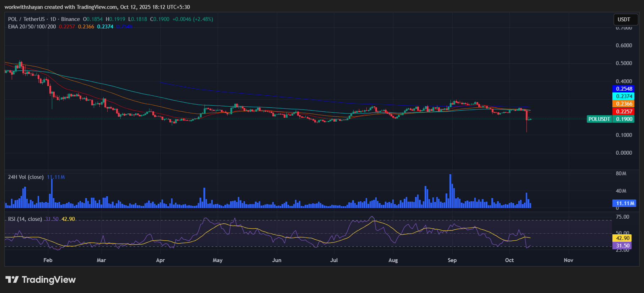Open the USDT currency selector
The height and width of the screenshot is (293, 644).
click(x=624, y=20)
